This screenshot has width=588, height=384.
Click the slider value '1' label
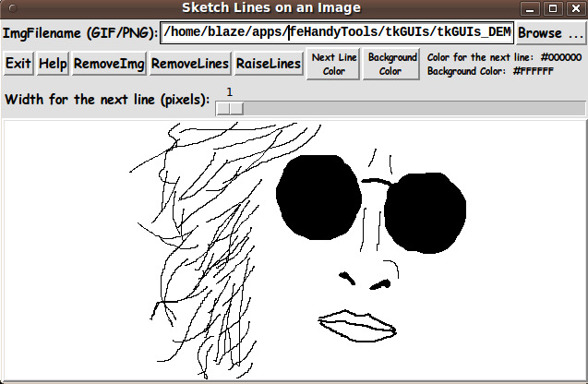tap(230, 92)
